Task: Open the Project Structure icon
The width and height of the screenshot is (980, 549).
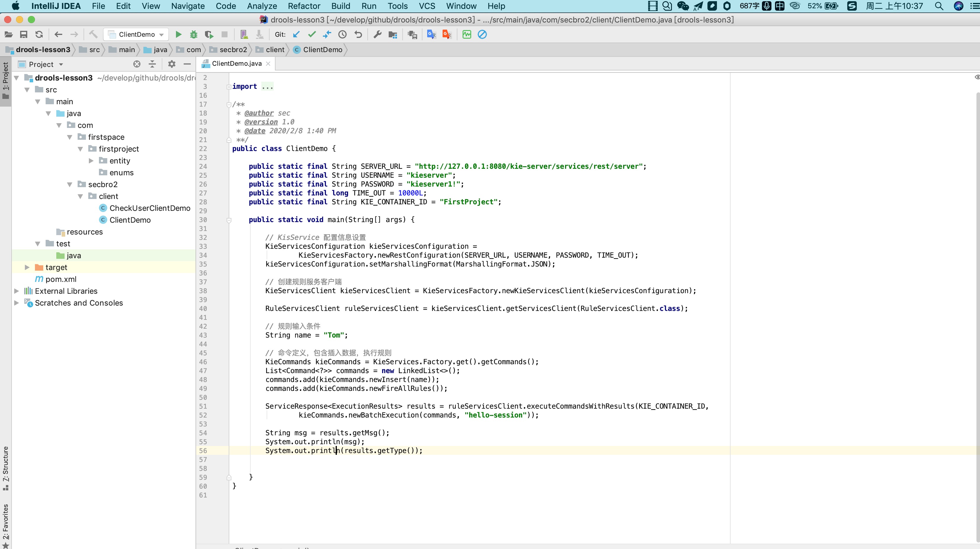Action: pos(393,35)
